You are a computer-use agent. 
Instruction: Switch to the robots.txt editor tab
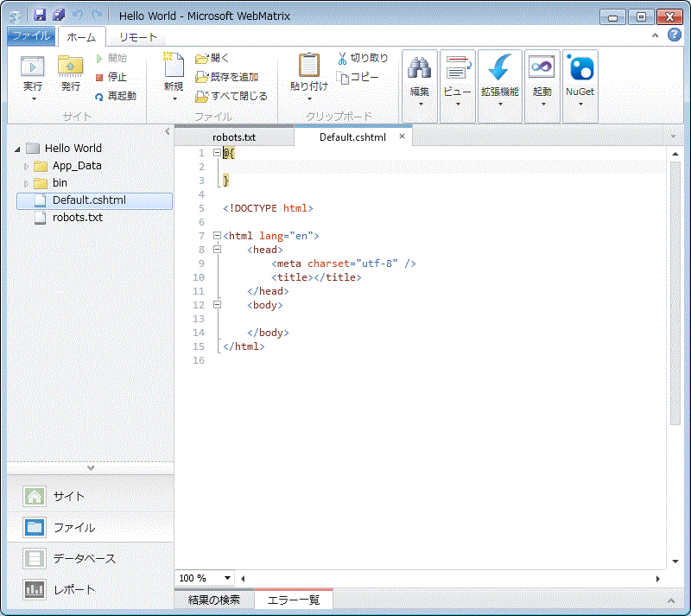234,137
